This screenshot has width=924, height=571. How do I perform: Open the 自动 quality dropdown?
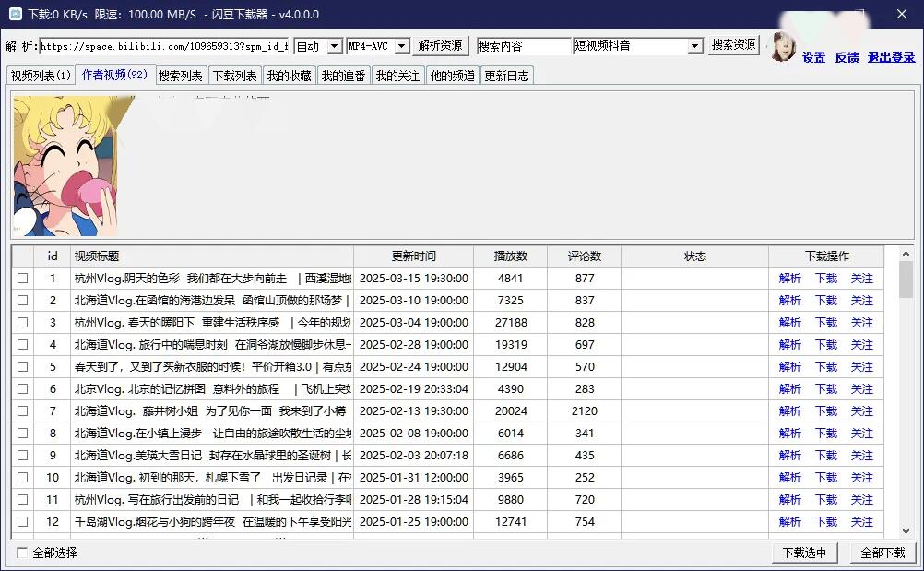coord(335,46)
